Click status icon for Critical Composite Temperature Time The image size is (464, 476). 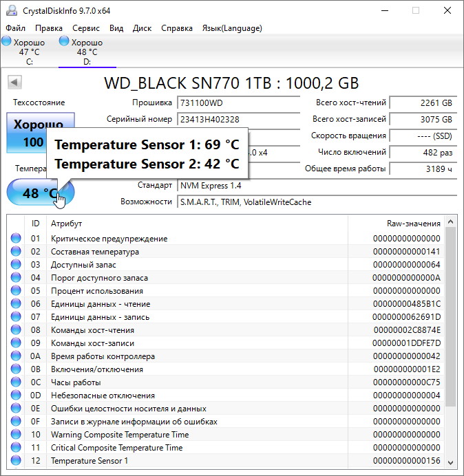[16, 447]
